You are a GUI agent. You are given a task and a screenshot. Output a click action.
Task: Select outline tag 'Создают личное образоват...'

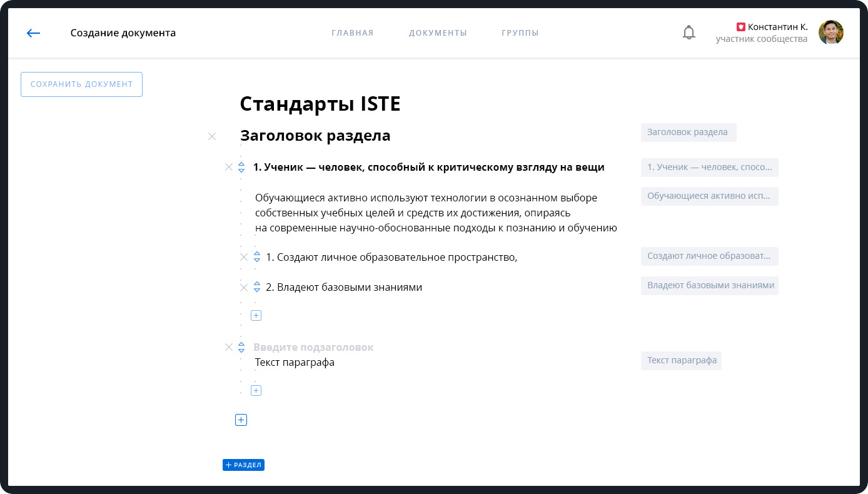(710, 256)
